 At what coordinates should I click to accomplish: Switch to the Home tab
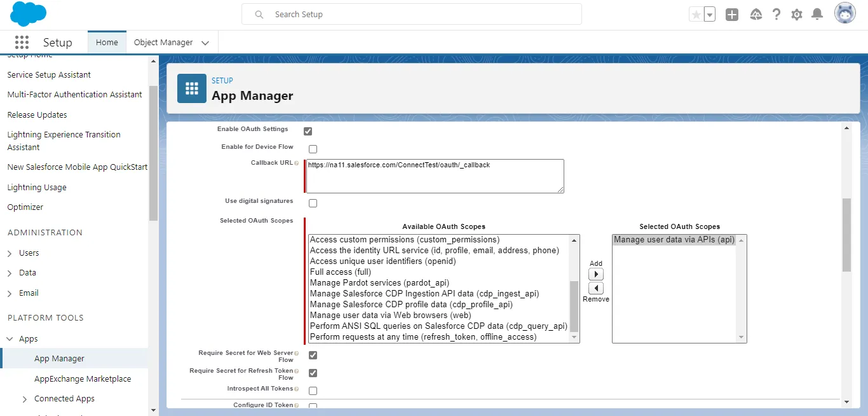click(107, 42)
